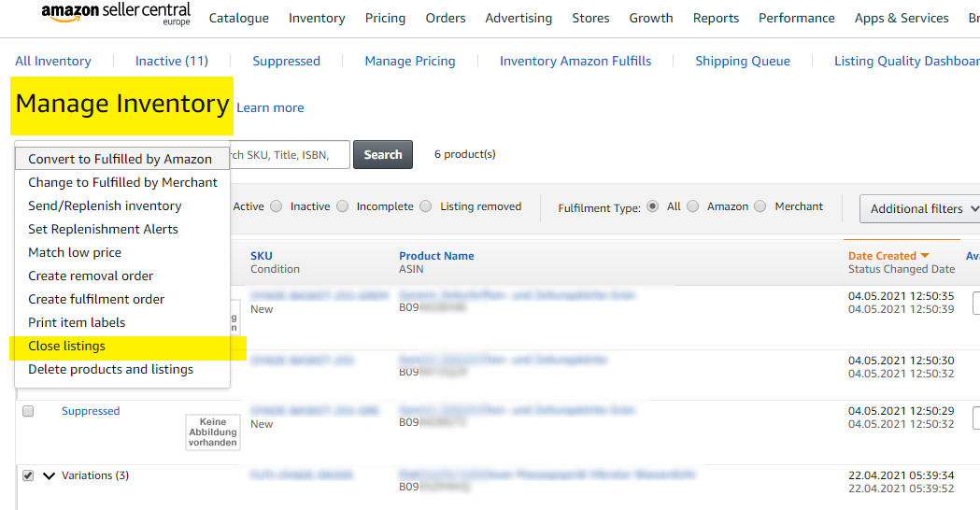Switch to the Inactive (11) tab
Viewport: 980px width, 510px height.
pos(172,61)
